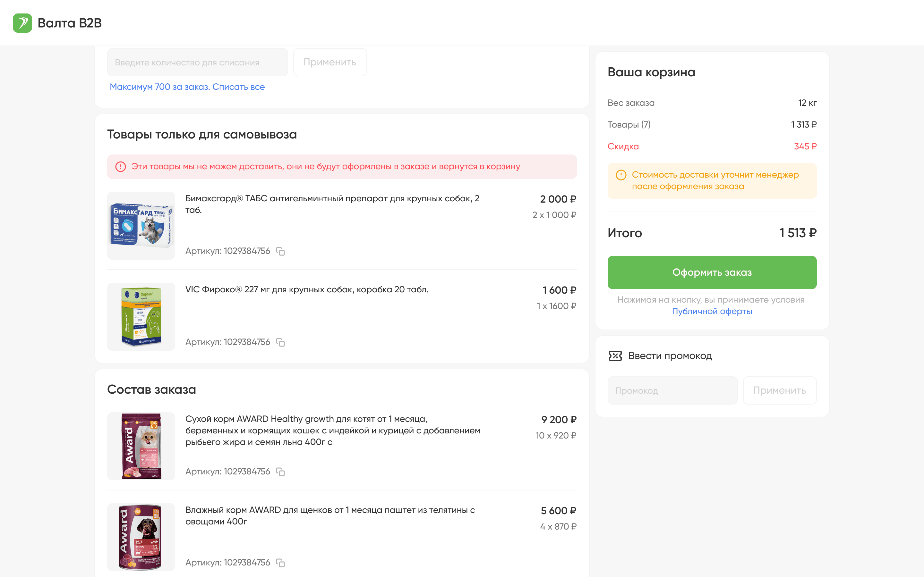Viewport: 924px width, 577px height.
Task: Click info icon in delivery cost notice
Action: tap(621, 175)
